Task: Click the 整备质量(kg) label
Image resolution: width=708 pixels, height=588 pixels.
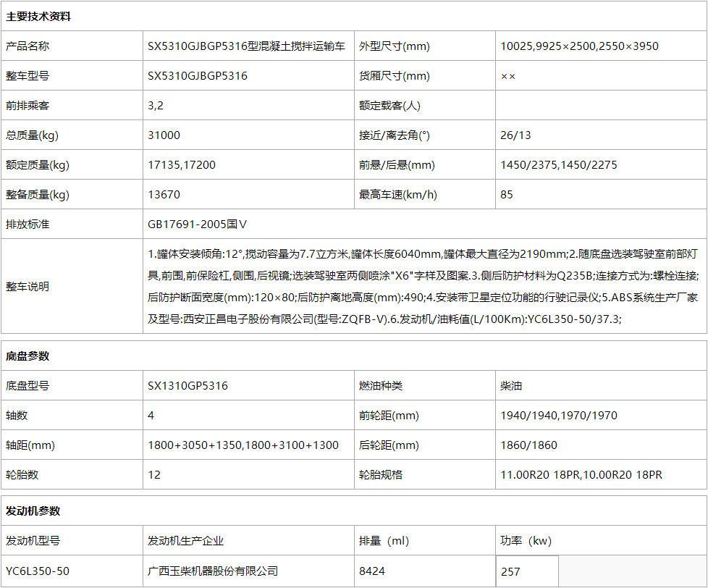Action: pos(38,195)
